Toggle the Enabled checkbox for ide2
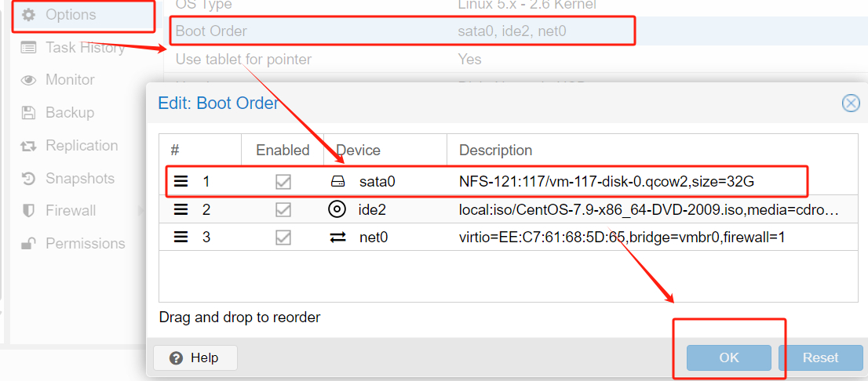 tap(283, 209)
